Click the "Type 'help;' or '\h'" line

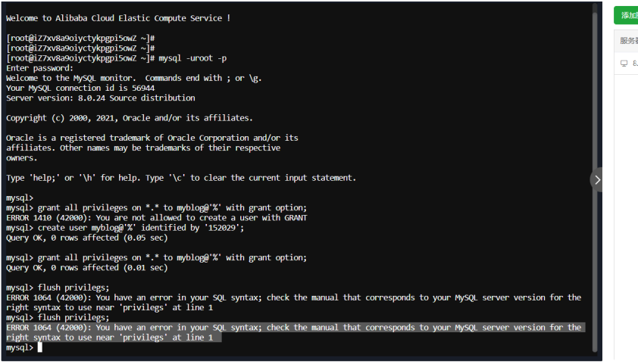(180, 178)
